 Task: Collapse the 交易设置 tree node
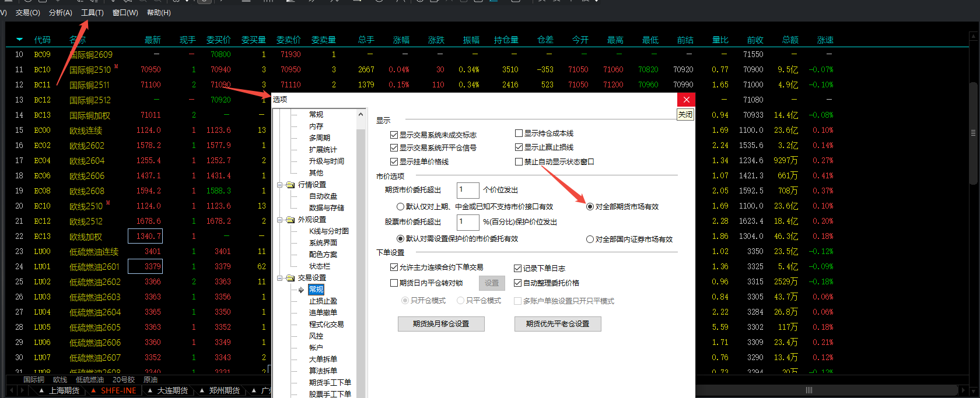click(x=280, y=278)
